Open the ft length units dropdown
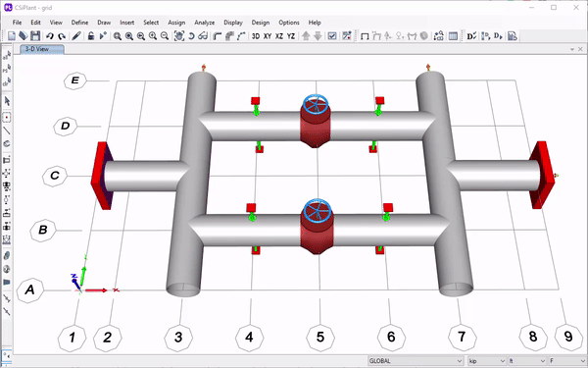588x368 pixels. 526,361
